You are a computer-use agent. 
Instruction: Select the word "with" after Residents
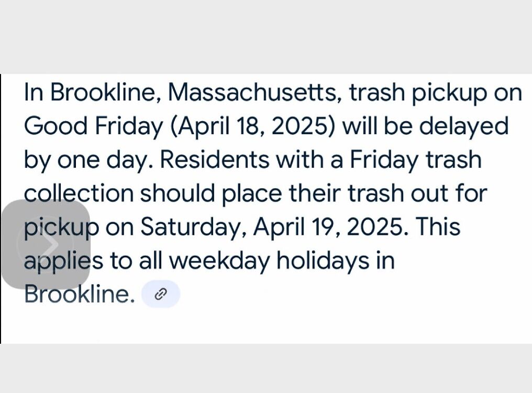coord(300,159)
